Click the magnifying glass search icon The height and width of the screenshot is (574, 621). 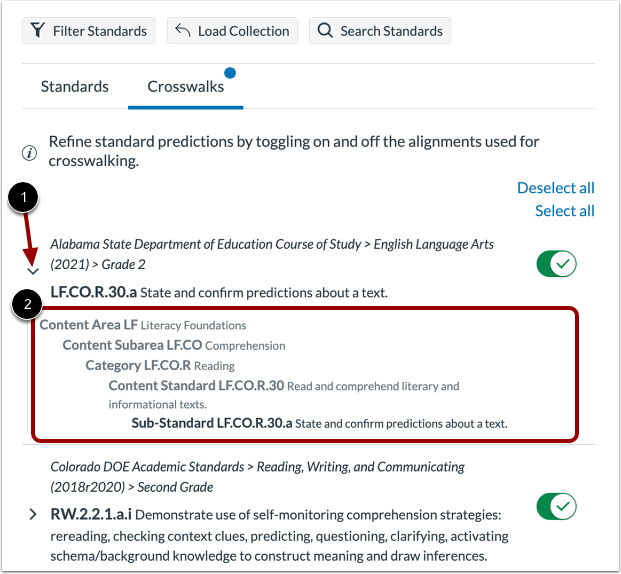point(325,31)
